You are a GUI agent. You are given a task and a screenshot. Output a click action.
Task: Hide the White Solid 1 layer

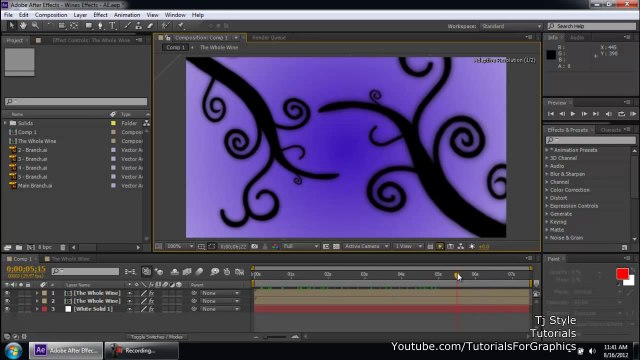point(7,309)
